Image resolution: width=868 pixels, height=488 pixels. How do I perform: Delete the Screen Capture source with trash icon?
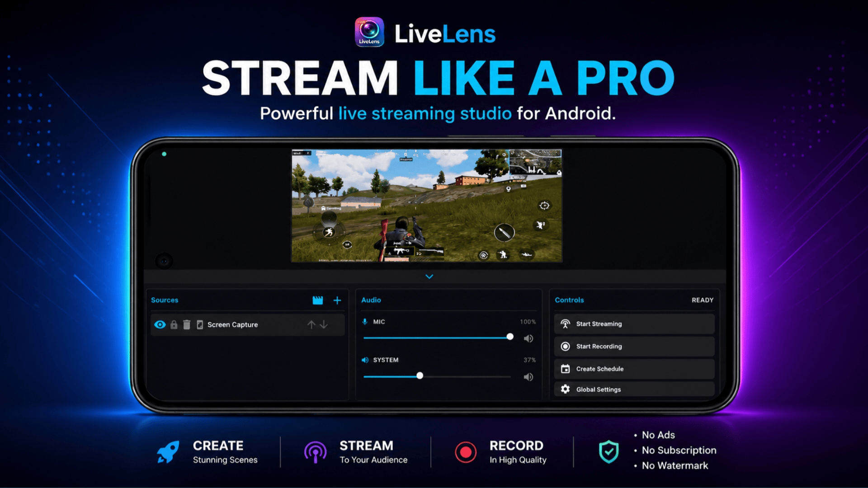click(187, 324)
